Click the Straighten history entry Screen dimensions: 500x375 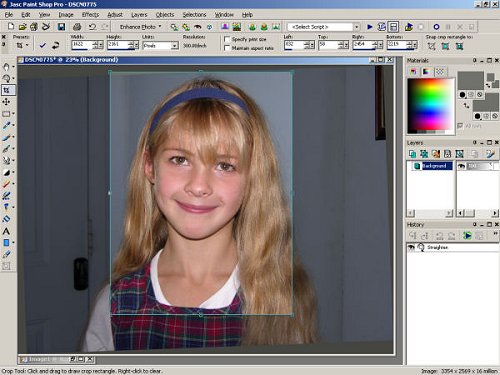pos(437,247)
